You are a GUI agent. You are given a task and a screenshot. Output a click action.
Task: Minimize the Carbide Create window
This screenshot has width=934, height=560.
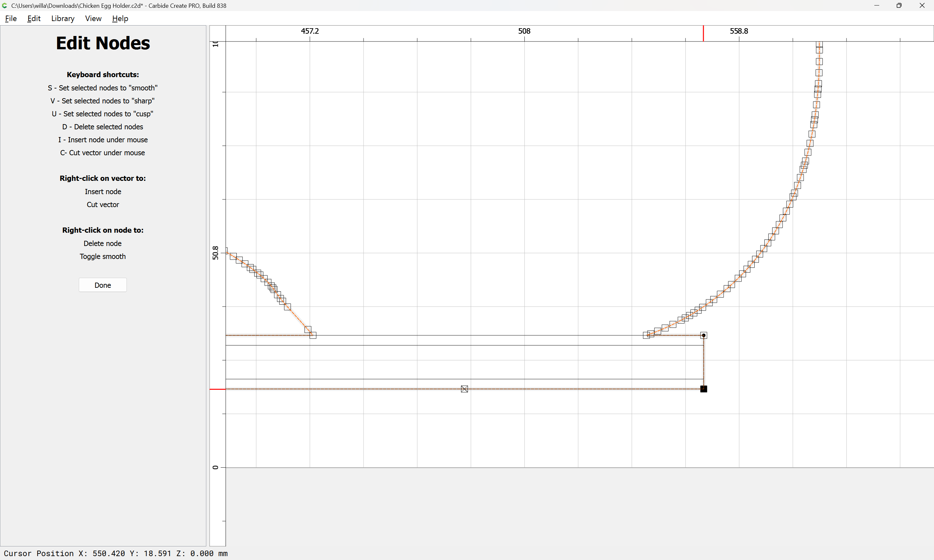[x=877, y=6]
